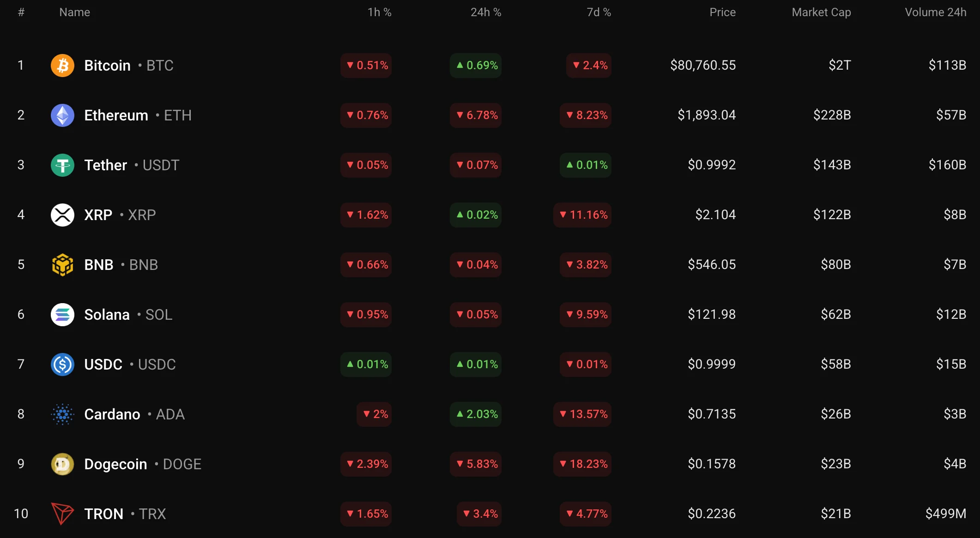The width and height of the screenshot is (980, 538).
Task: Click the Dogecoin coin icon
Action: click(62, 464)
